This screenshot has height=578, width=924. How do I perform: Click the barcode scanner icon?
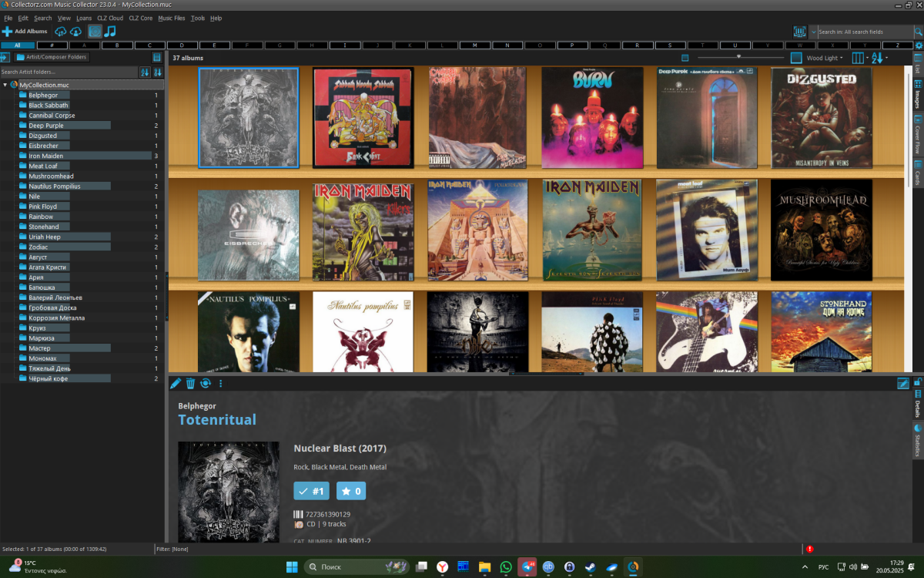coord(800,32)
